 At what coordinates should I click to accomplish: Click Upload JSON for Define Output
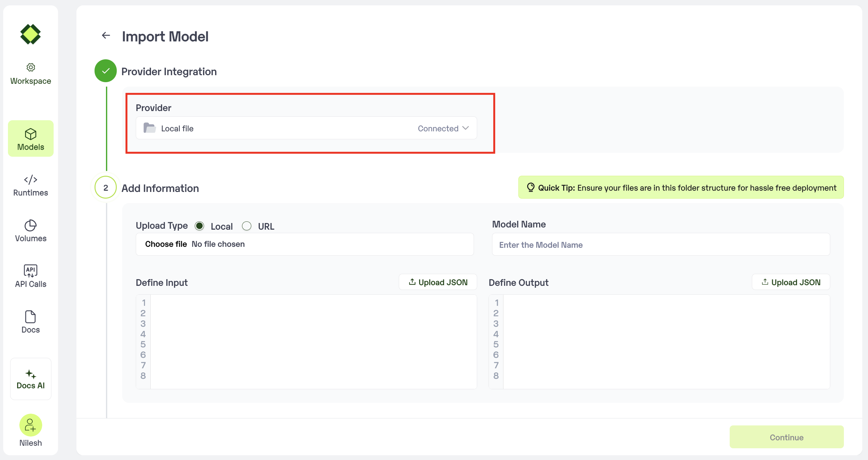[x=791, y=282]
